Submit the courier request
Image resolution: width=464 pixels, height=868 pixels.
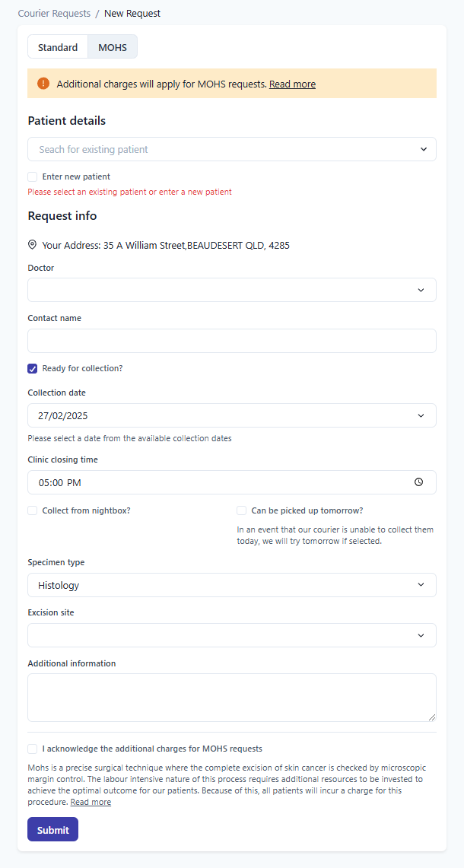pyautogui.click(x=52, y=830)
